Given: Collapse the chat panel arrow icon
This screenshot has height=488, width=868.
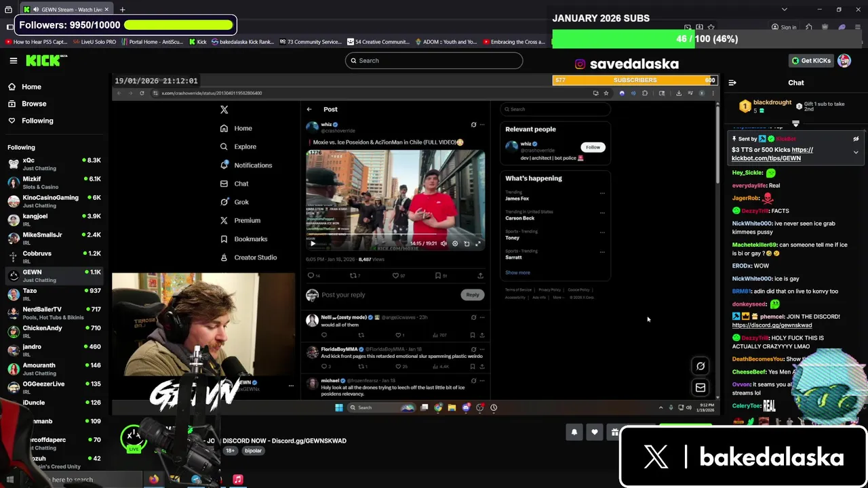Looking at the screenshot, I should 732,83.
